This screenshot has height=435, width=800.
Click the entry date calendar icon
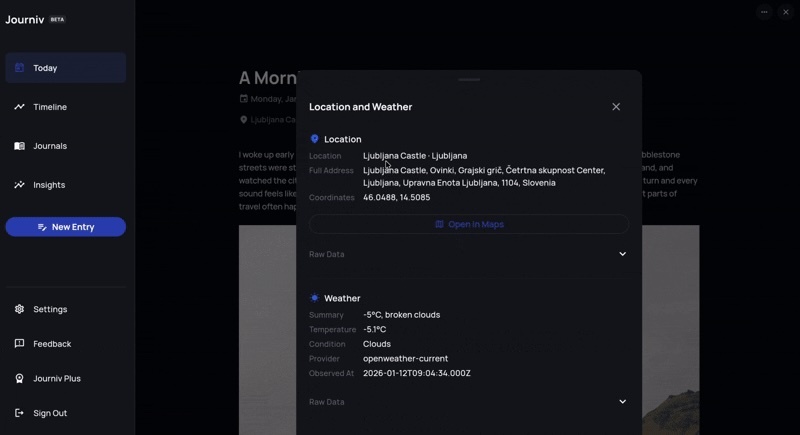(243, 99)
